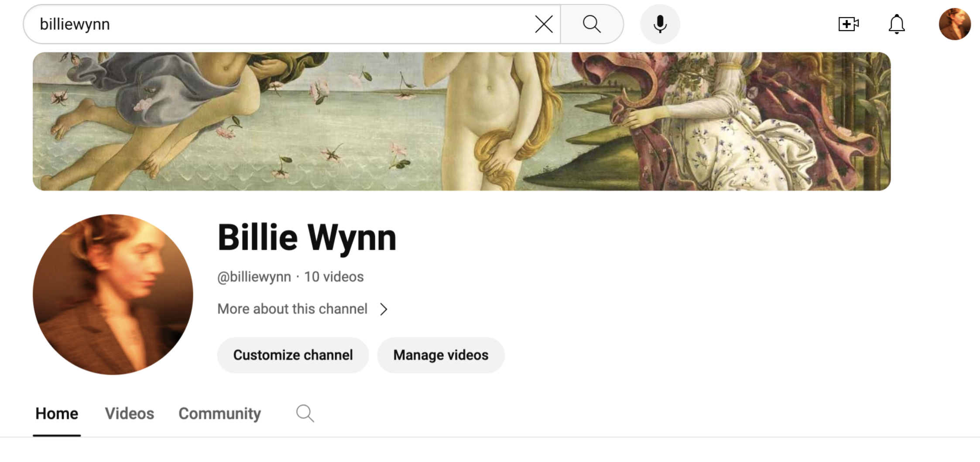980x462 pixels.
Task: Click the Billie Wynn channel name heading
Action: point(307,238)
